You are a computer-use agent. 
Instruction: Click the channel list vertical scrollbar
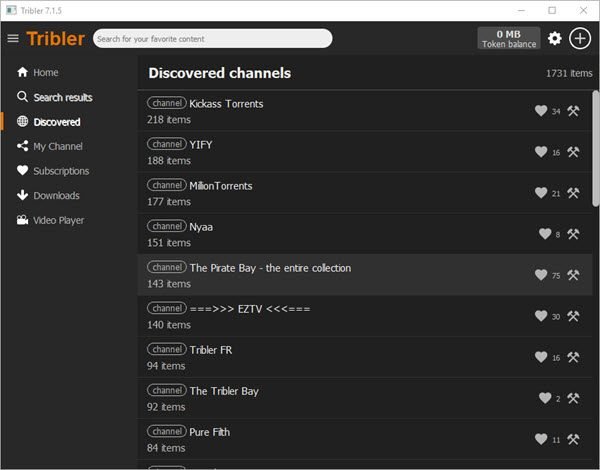pos(595,149)
